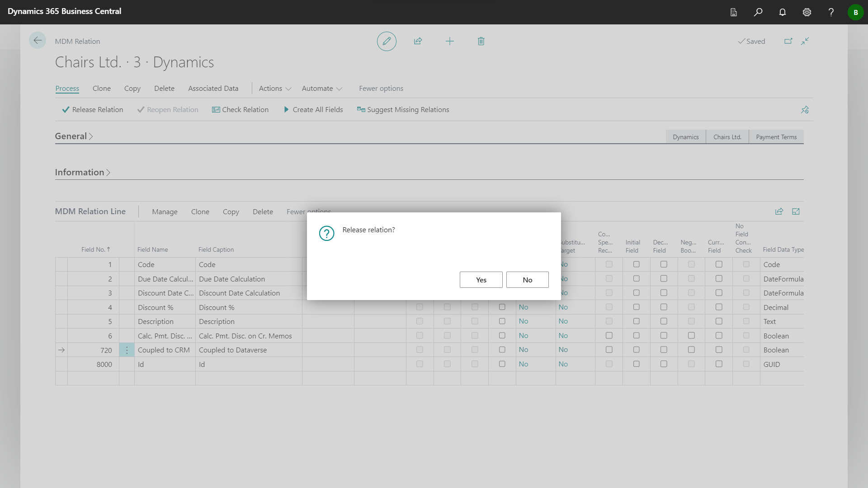Image resolution: width=868 pixels, height=488 pixels.
Task: Click Check Relation action
Action: coord(240,110)
